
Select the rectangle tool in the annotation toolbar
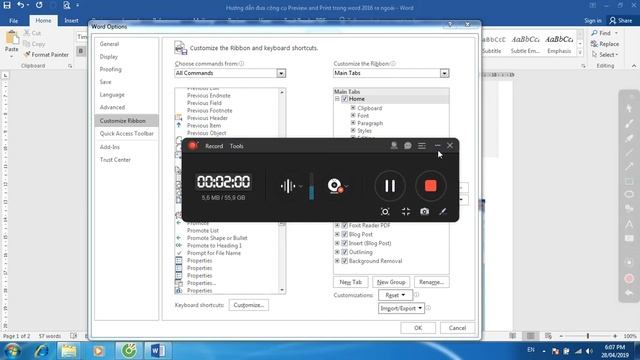pyautogui.click(x=629, y=181)
